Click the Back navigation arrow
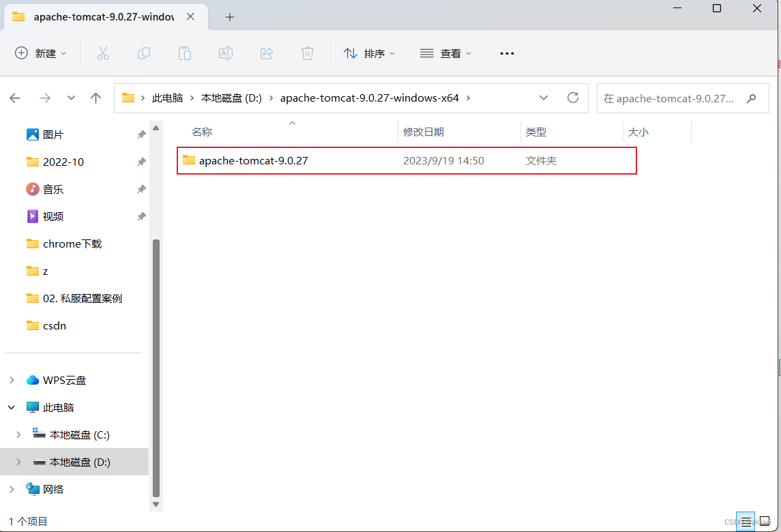Image resolution: width=781 pixels, height=532 pixels. coord(15,98)
